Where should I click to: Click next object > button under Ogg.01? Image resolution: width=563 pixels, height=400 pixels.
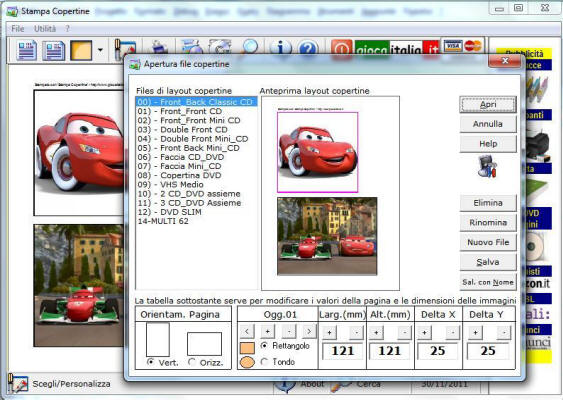point(309,331)
